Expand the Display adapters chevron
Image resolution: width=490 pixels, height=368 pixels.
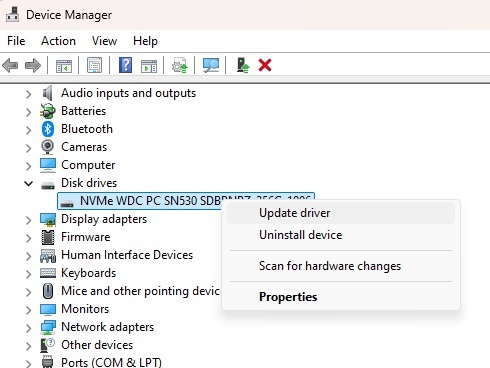point(28,220)
